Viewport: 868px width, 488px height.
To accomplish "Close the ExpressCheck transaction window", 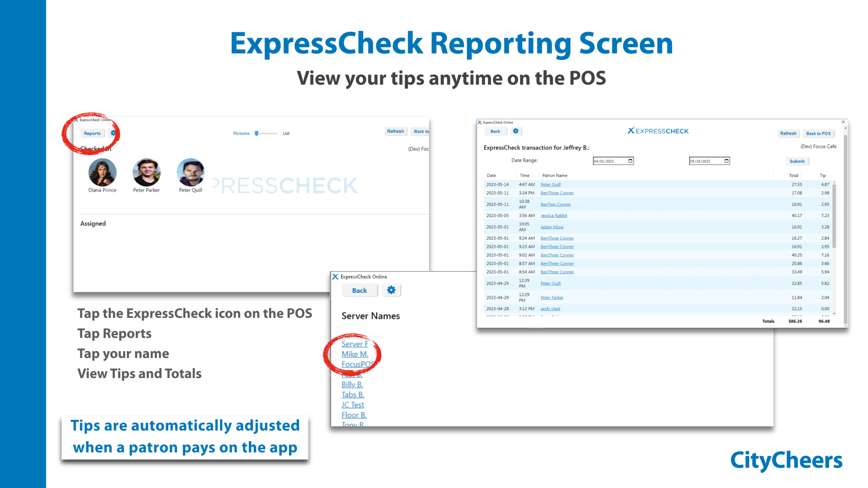I will coord(843,122).
